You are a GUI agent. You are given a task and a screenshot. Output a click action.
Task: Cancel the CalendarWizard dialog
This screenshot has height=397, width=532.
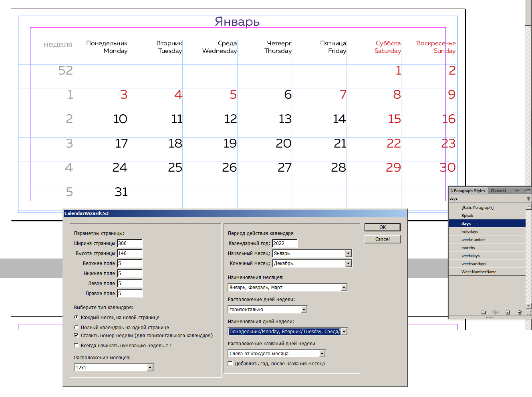(x=383, y=239)
